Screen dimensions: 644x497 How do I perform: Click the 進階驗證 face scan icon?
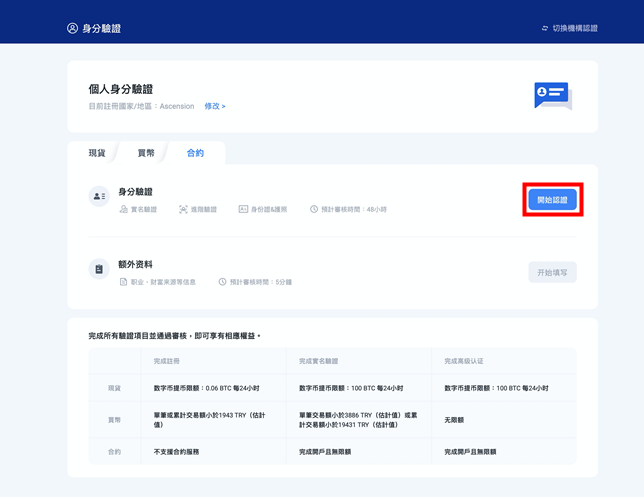click(183, 210)
